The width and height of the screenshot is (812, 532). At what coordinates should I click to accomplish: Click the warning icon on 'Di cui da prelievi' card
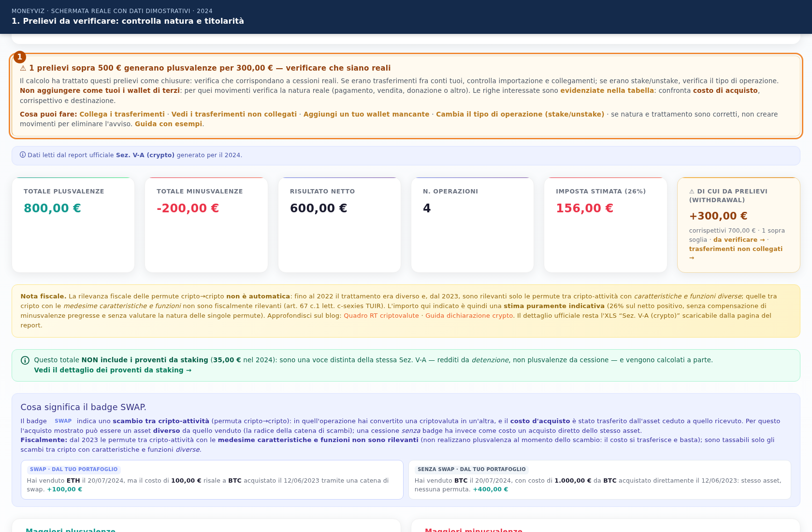tap(692, 192)
